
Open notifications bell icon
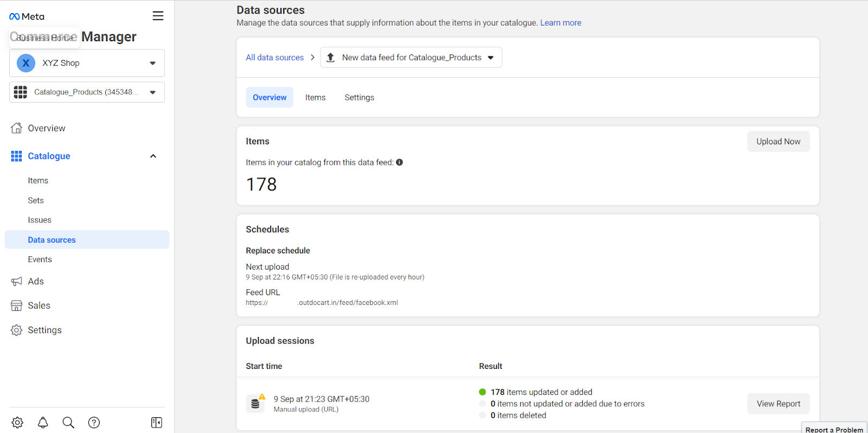pos(43,422)
